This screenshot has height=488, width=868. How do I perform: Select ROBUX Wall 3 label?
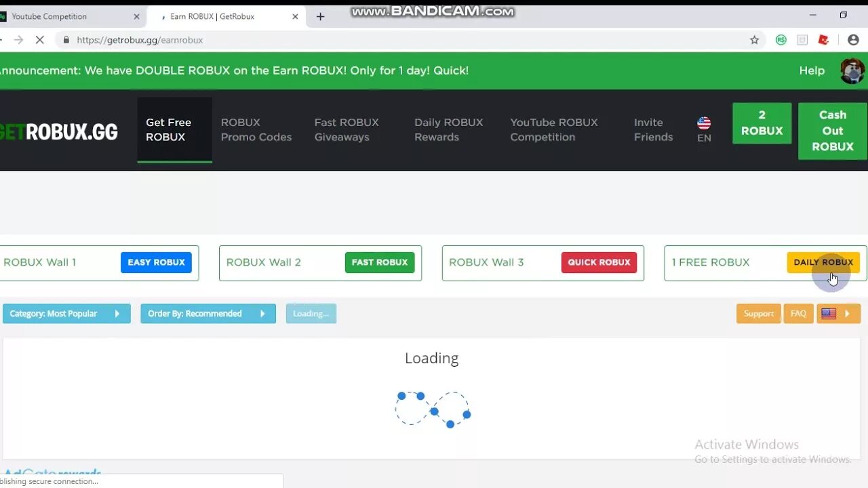(x=486, y=262)
